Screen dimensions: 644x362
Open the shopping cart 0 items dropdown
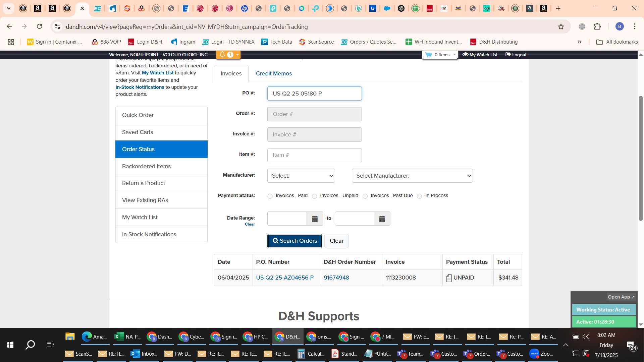440,55
